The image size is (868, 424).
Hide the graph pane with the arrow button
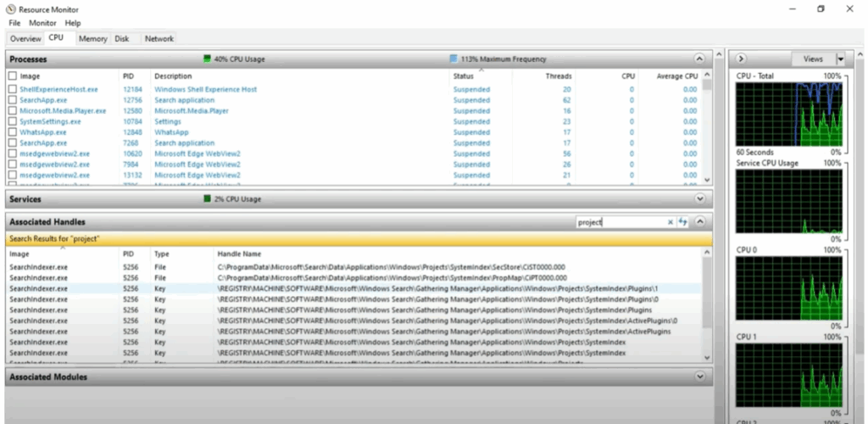[x=741, y=59]
